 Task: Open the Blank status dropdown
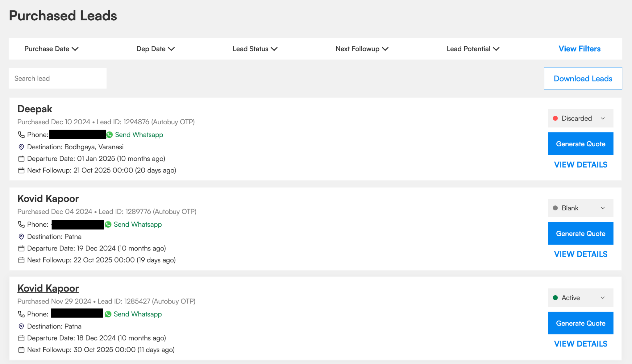[580, 208]
